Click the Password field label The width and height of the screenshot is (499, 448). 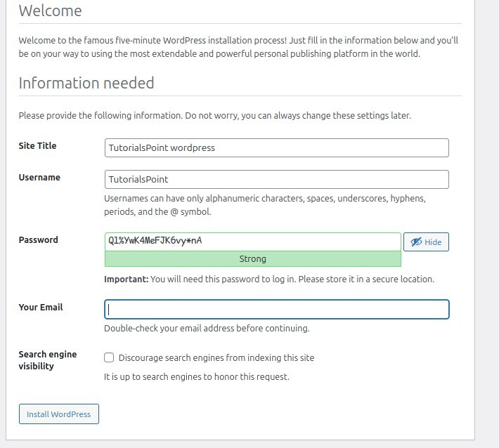pyautogui.click(x=38, y=240)
